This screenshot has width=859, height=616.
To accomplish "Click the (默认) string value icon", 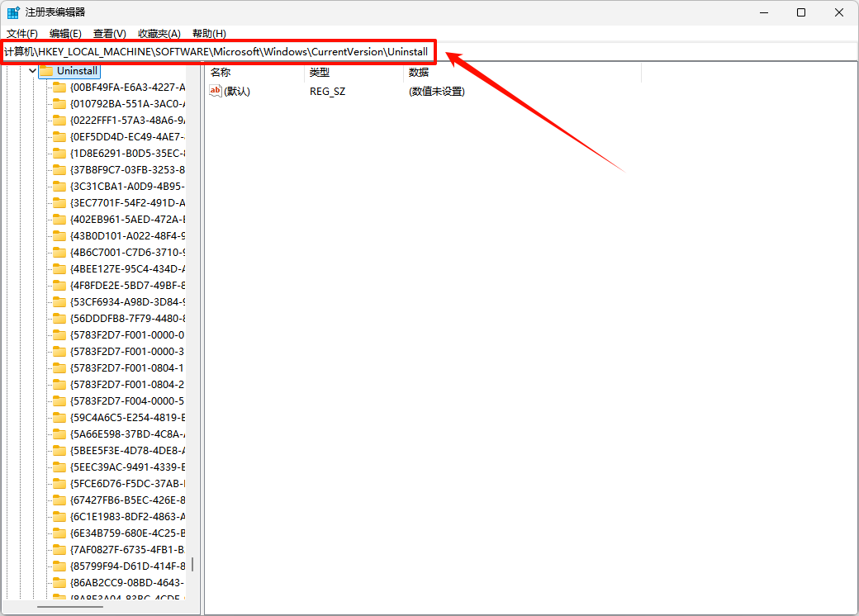I will [216, 91].
